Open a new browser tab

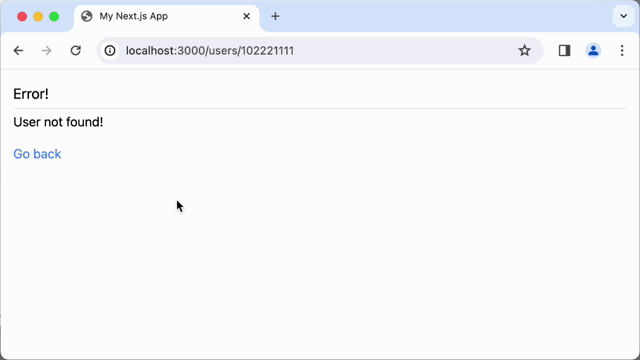coord(276,16)
